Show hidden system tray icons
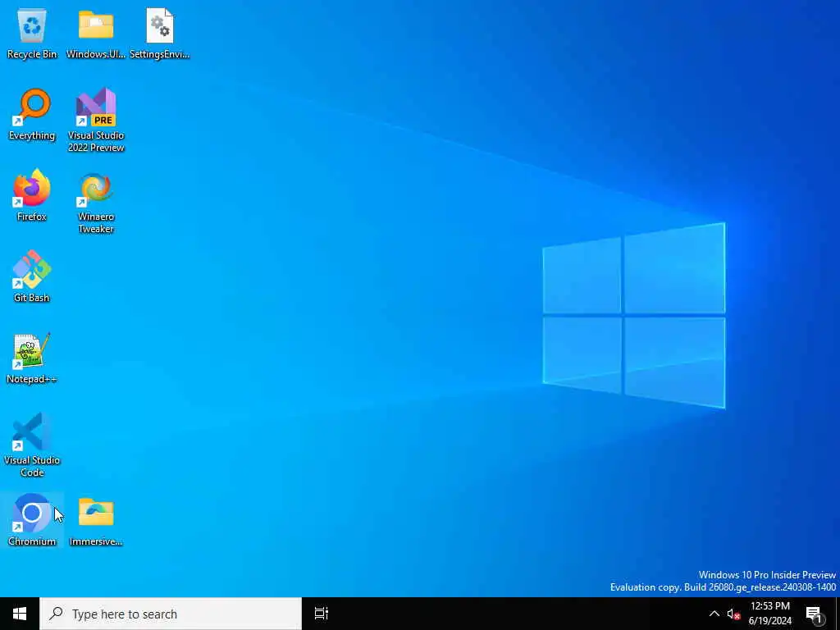This screenshot has width=840, height=630. pyautogui.click(x=714, y=614)
